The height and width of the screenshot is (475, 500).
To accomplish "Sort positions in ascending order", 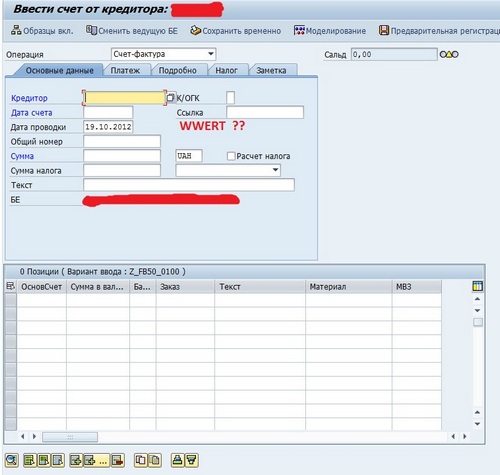I will click(x=177, y=460).
